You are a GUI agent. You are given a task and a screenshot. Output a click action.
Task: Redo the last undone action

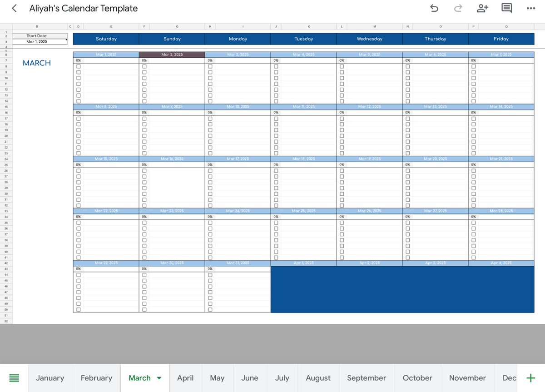click(458, 8)
